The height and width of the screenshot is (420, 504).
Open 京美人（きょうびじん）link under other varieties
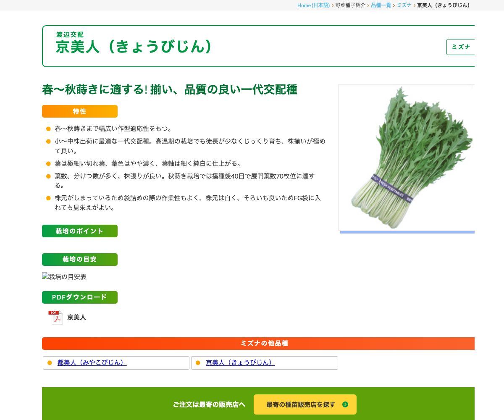240,363
